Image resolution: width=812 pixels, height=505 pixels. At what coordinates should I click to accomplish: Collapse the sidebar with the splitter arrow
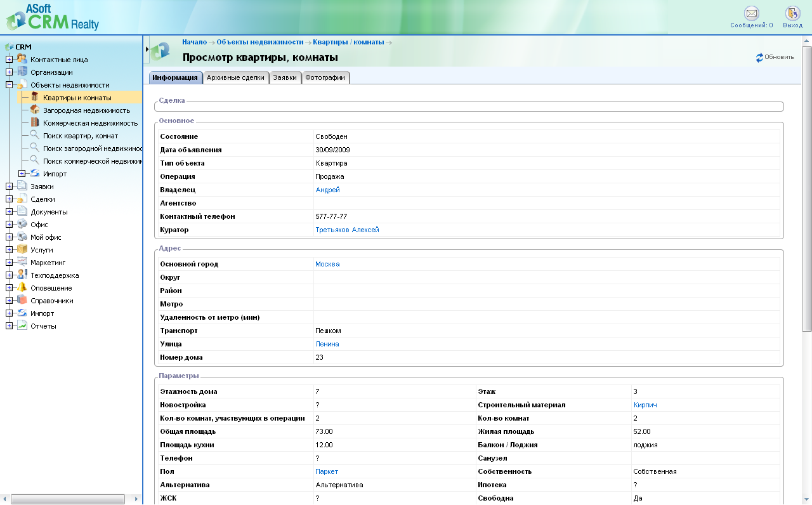tap(147, 49)
